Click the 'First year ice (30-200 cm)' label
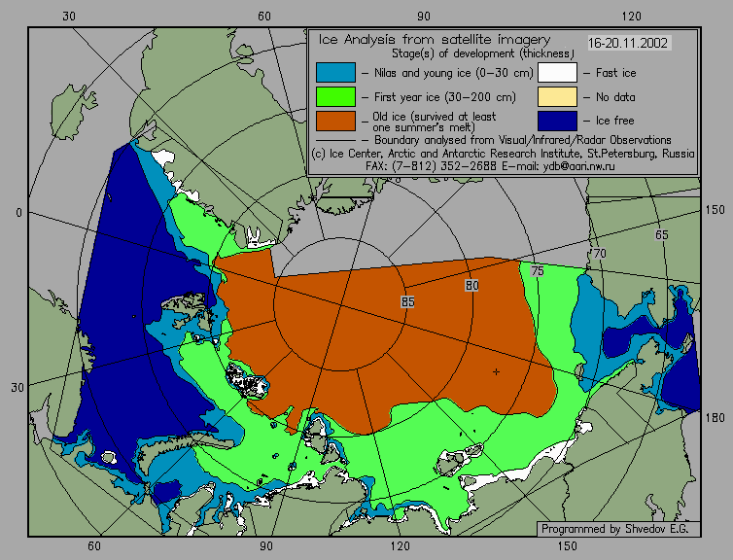The image size is (733, 560). (445, 97)
